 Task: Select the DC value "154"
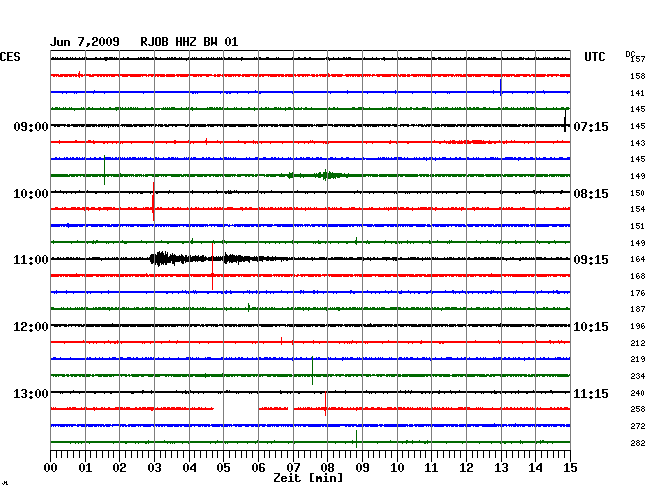[638, 209]
